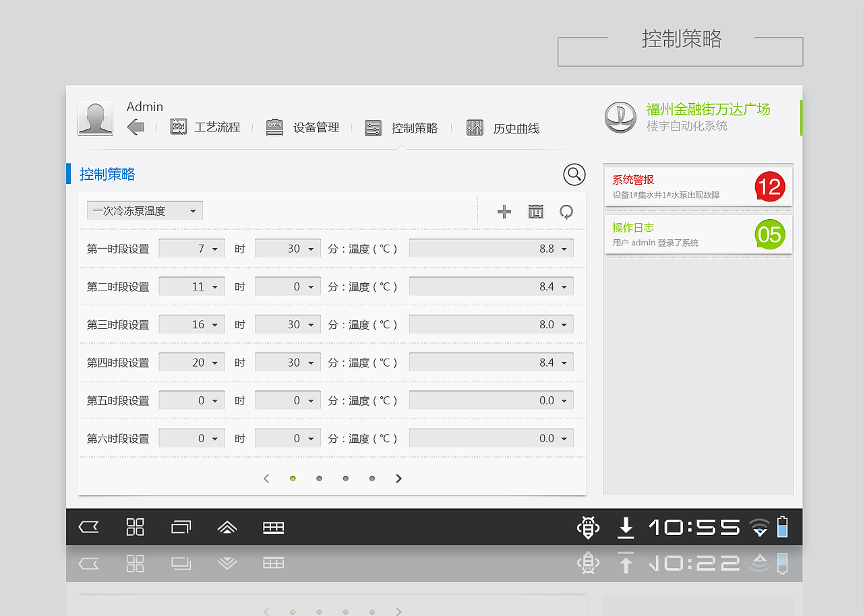863x616 pixels.
Task: Click the 福州金融街万达广场 title
Action: (x=708, y=109)
